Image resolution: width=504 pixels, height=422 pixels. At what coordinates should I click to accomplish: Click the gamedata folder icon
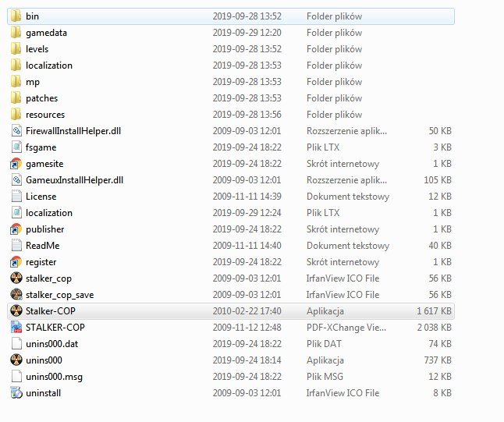16,33
